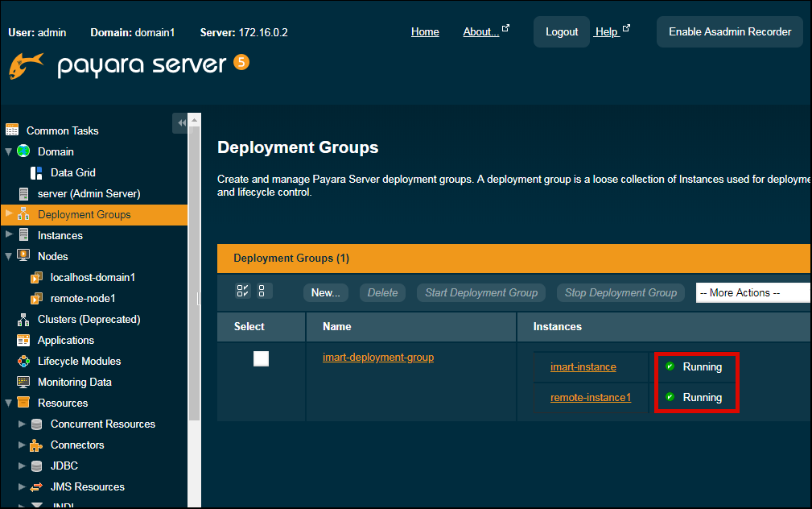Collapse the Domain tree section
Screen dimensions: 812x509
point(8,151)
